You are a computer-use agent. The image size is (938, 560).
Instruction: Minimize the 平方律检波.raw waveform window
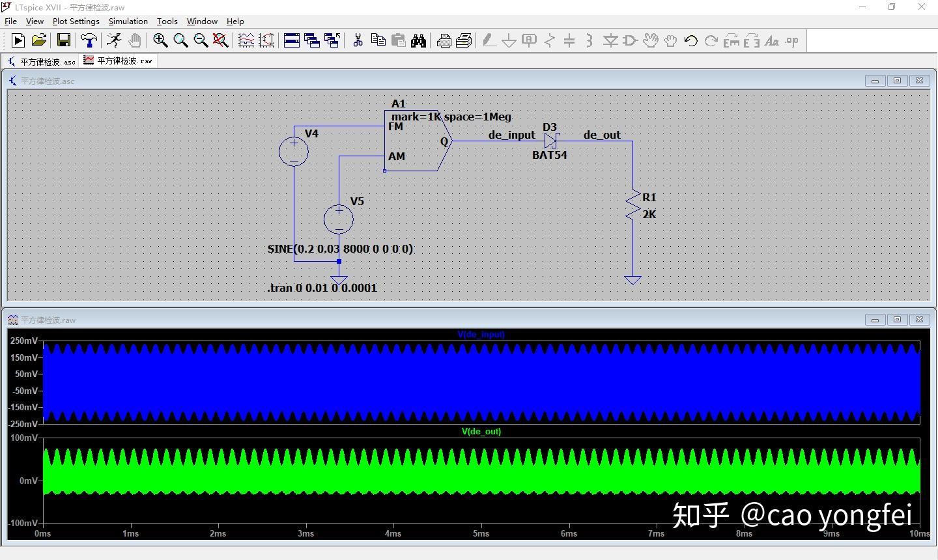coord(875,320)
